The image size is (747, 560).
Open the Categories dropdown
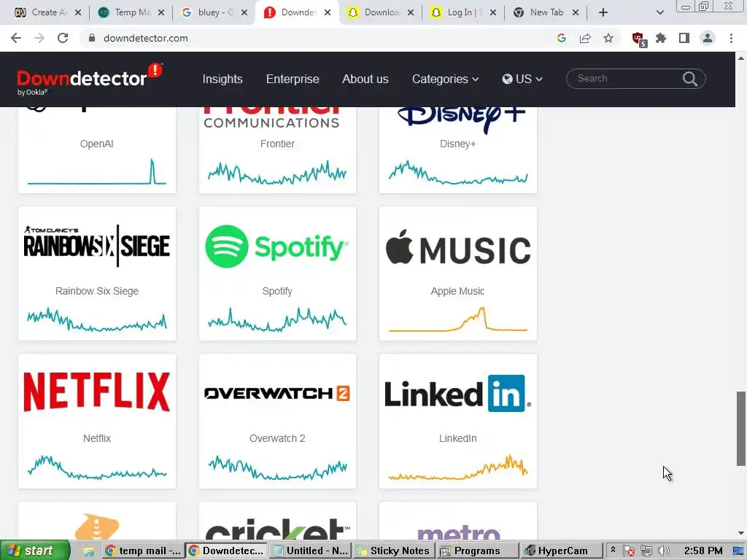446,79
